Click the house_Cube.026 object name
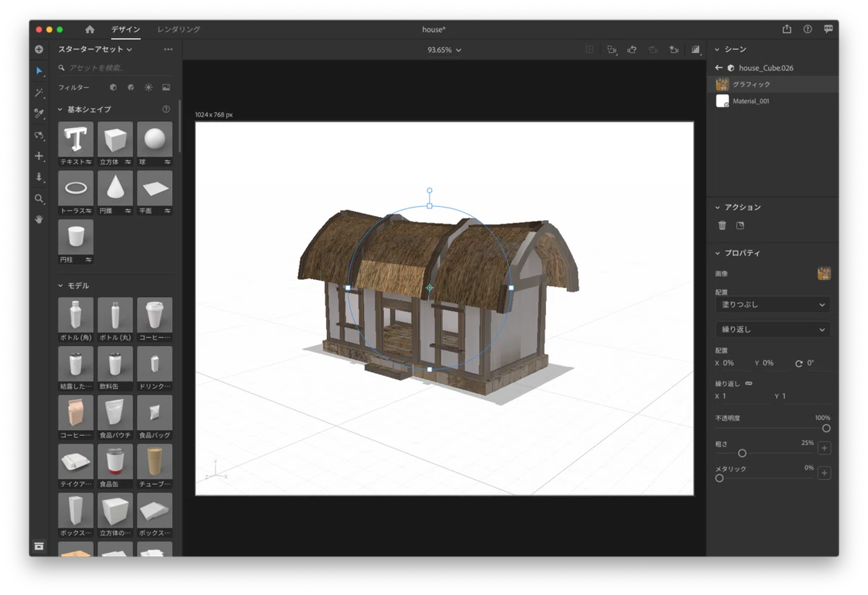 point(766,68)
